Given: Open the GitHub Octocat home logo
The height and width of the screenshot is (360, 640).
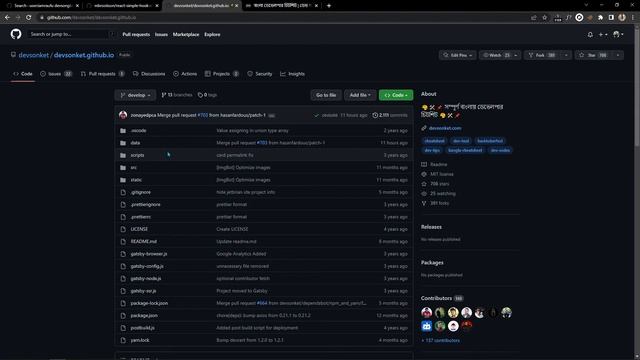Looking at the screenshot, I should point(16,34).
